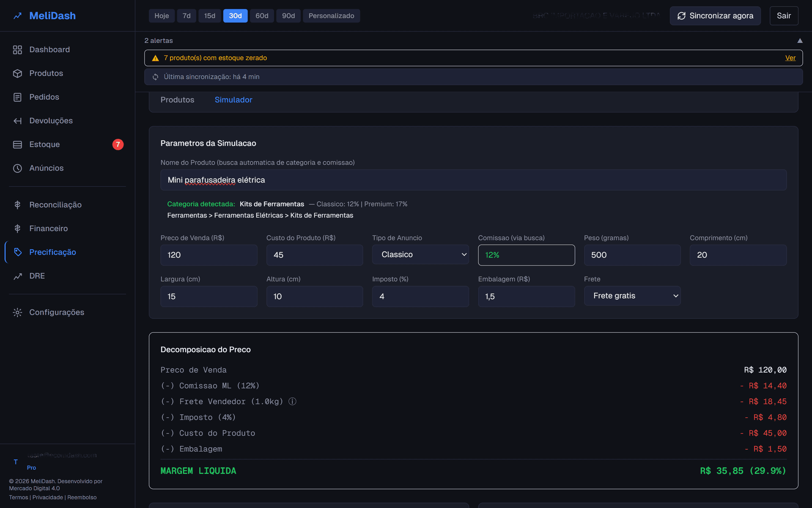Select the Precificação tag icon
812x508 pixels.
point(17,252)
